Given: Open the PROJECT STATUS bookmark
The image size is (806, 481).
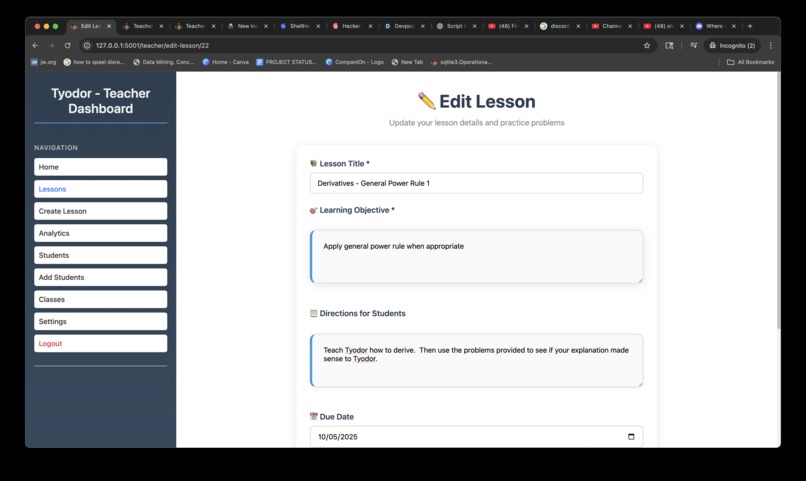Looking at the screenshot, I should tap(286, 62).
